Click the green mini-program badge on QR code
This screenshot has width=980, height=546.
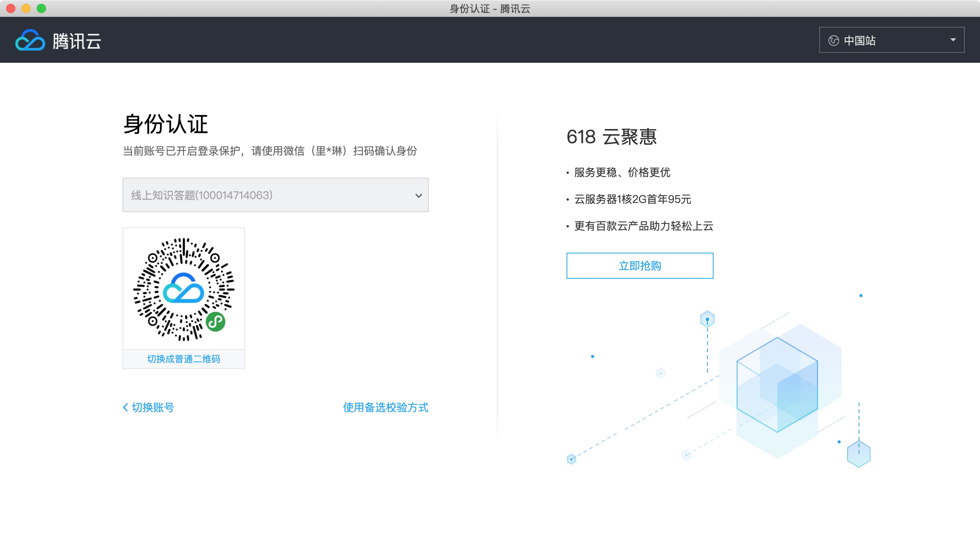[x=216, y=322]
